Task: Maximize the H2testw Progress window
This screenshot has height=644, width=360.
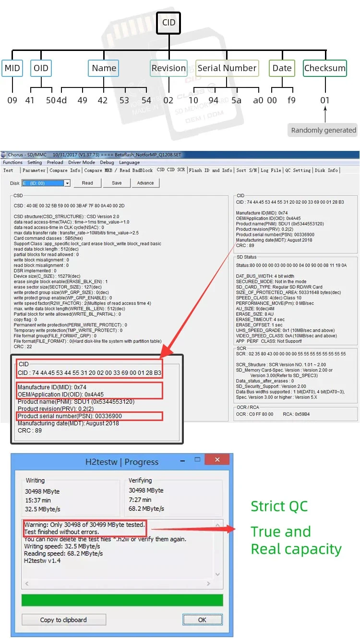Action: (x=197, y=460)
